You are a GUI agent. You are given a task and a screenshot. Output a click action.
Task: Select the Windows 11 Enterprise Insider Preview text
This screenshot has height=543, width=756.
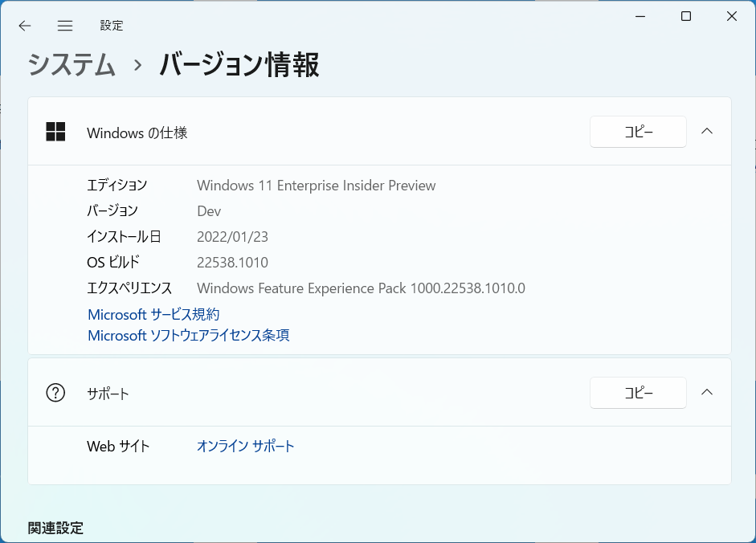click(317, 186)
